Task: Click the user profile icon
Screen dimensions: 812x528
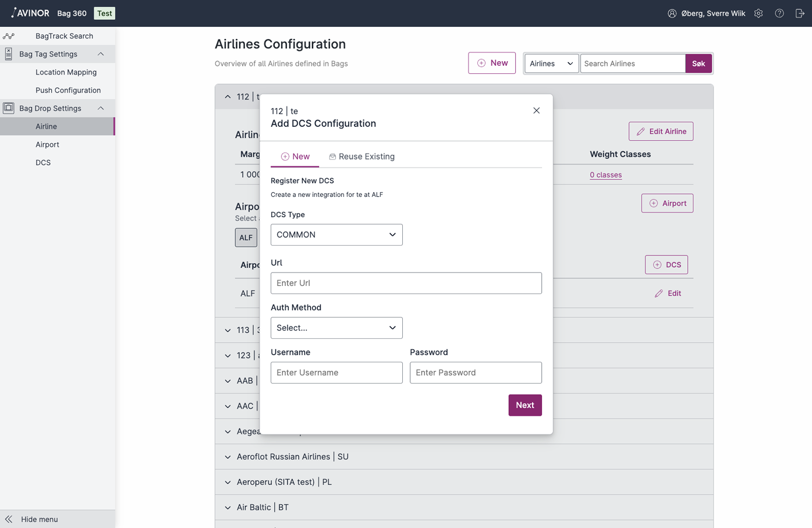Action: click(x=672, y=13)
